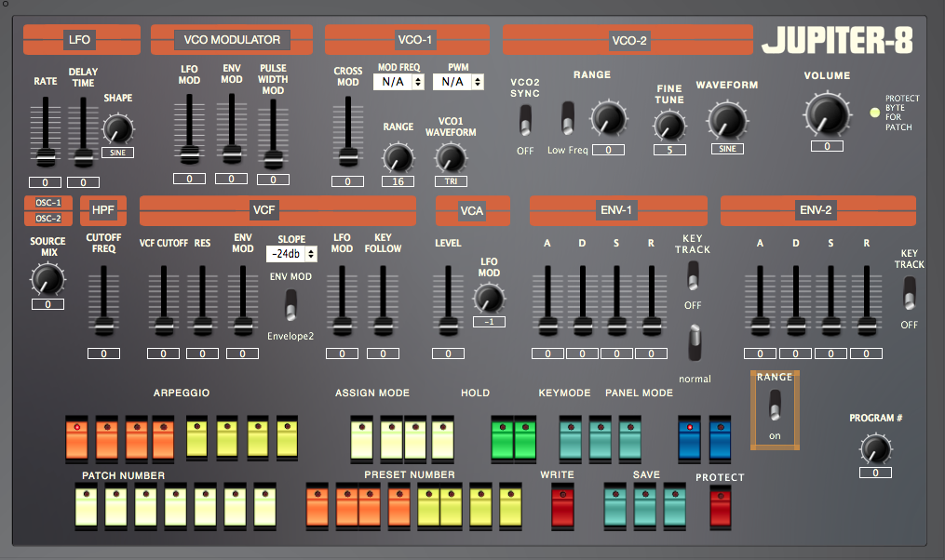Adjust the ENV-1 Attack slider
Screen dimensions: 945x560
(x=547, y=326)
